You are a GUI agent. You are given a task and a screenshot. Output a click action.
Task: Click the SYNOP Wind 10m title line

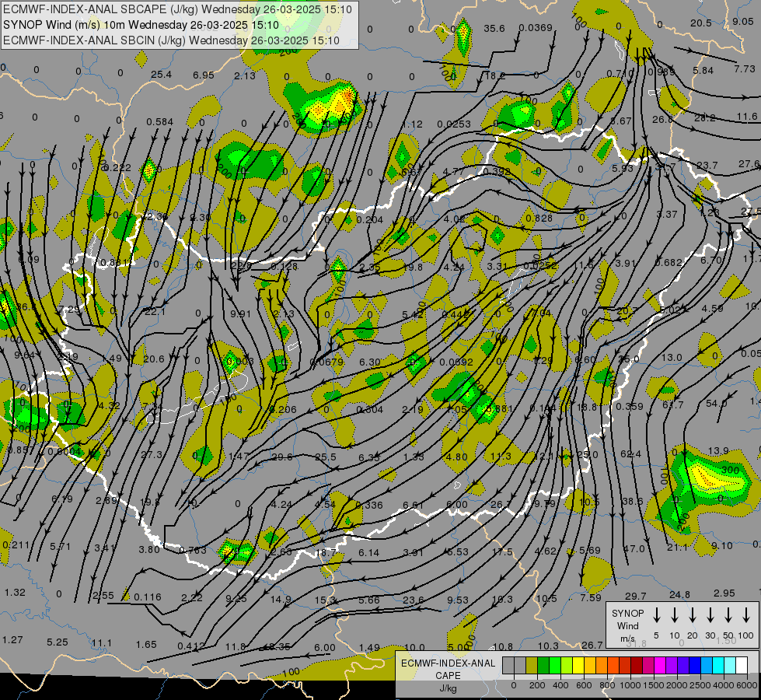pos(141,25)
